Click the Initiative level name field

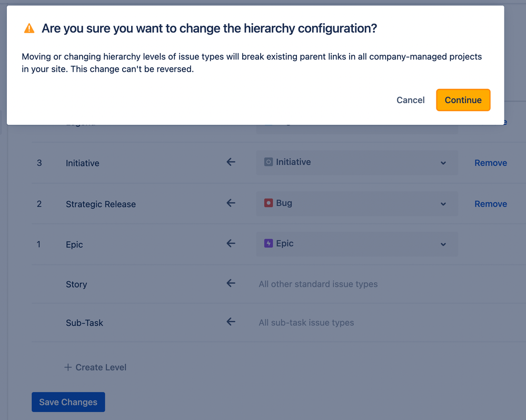(x=83, y=163)
